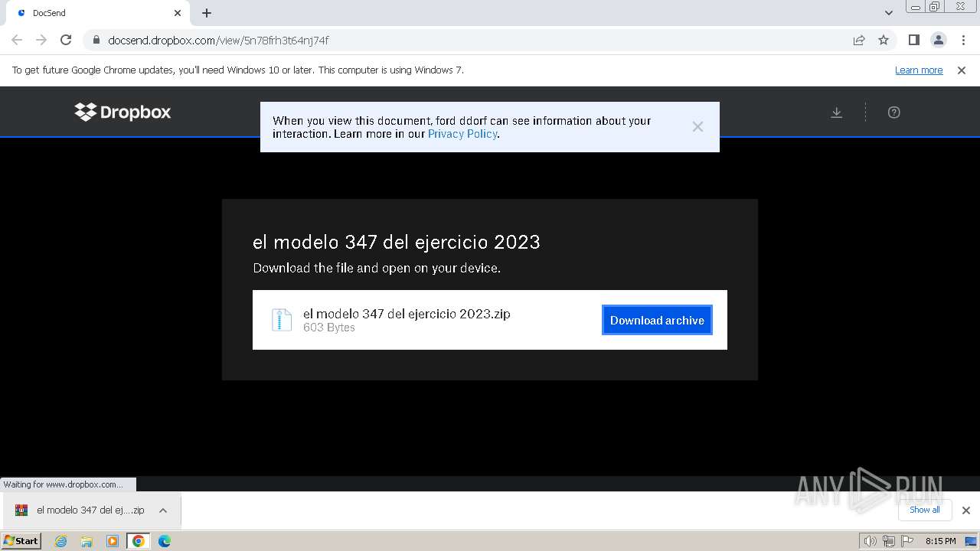
Task: Select the file name el modelo 347 zip
Action: [x=407, y=314]
